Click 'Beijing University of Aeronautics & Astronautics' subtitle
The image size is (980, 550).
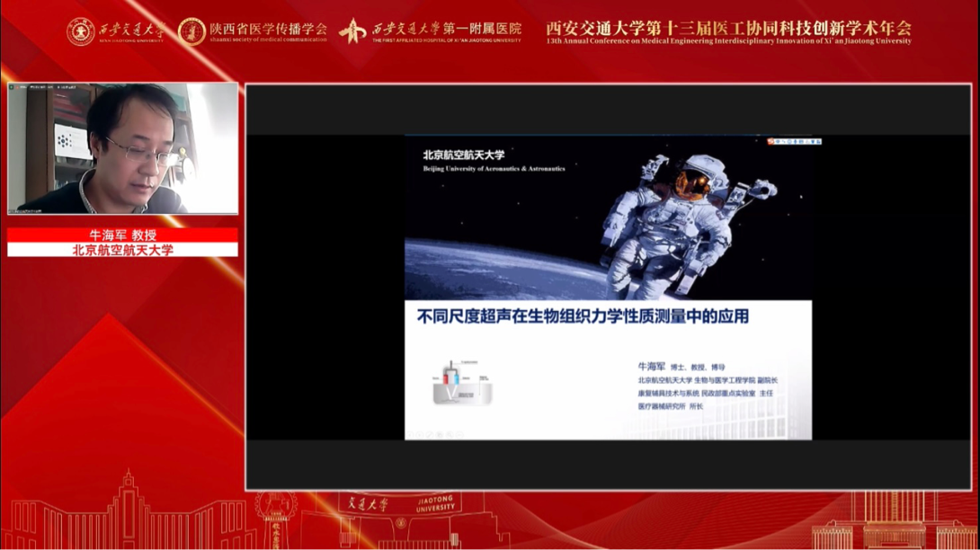[x=494, y=169]
